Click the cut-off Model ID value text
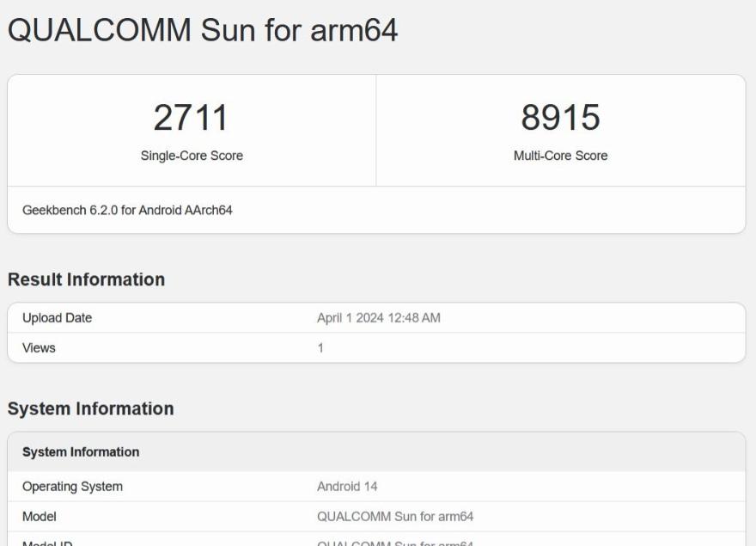The image size is (756, 546). (x=395, y=543)
